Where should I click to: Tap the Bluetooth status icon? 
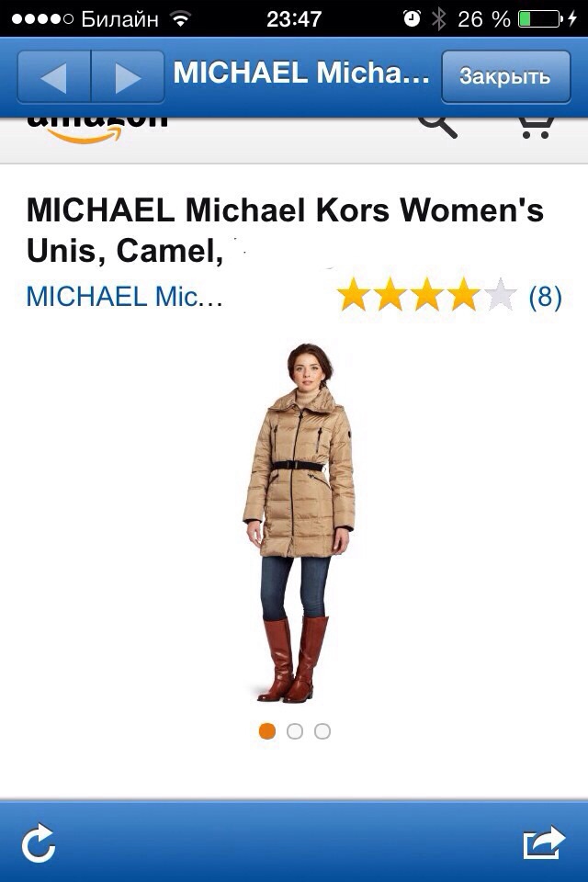(438, 19)
